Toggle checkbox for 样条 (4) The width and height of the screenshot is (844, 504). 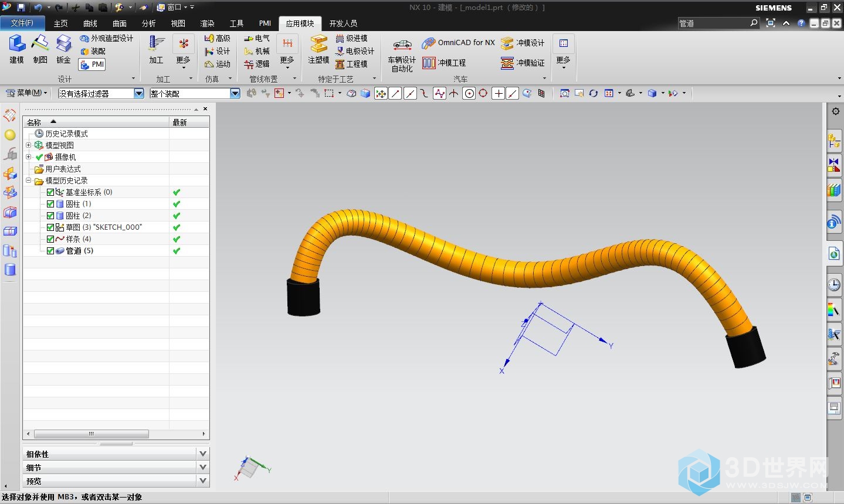click(50, 239)
